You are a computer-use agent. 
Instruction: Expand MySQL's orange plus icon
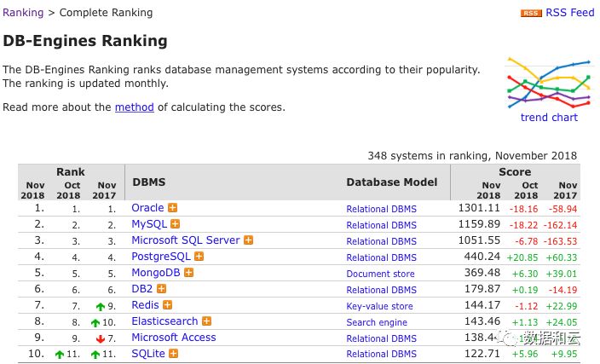point(176,224)
